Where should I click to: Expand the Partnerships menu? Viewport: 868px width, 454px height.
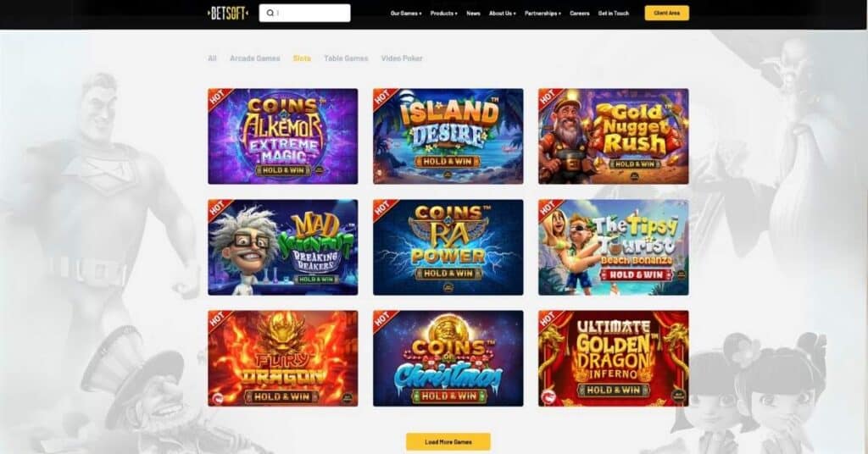(542, 14)
